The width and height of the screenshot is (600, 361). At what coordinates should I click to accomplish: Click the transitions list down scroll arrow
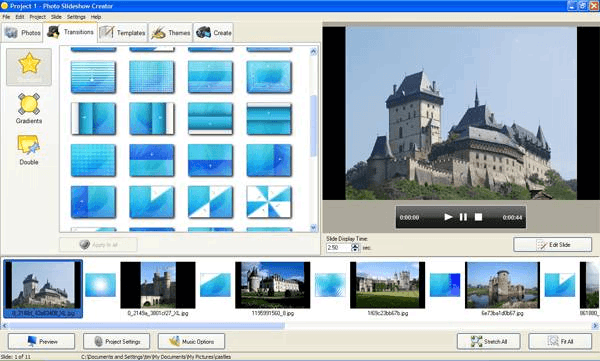pyautogui.click(x=313, y=227)
